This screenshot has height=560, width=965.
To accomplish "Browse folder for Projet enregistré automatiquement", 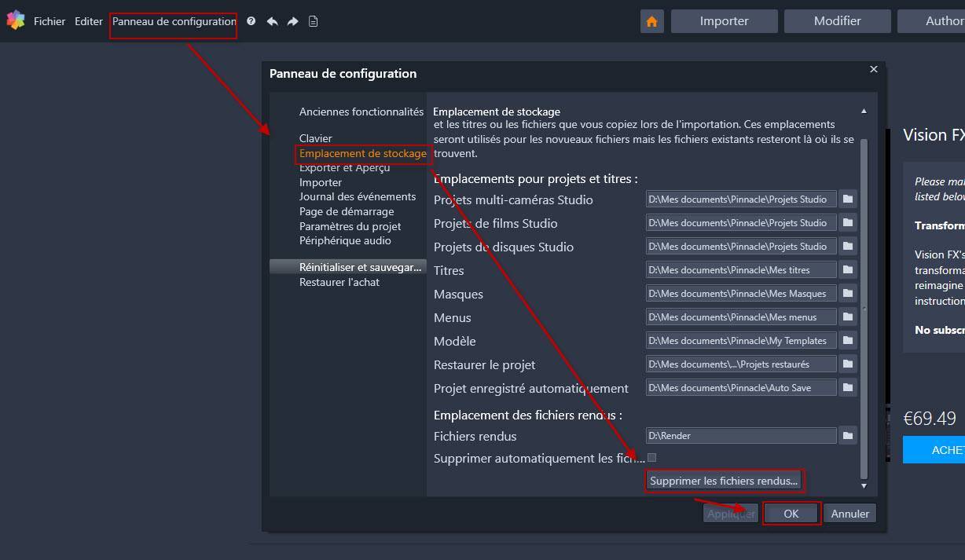I will tap(848, 388).
